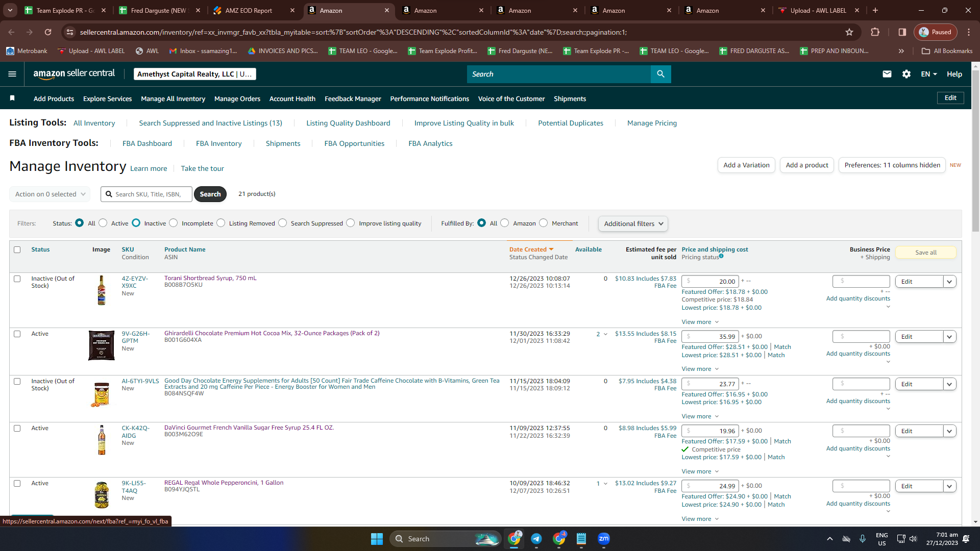Open Notepad app in the taskbar
The width and height of the screenshot is (980, 551).
click(x=581, y=539)
